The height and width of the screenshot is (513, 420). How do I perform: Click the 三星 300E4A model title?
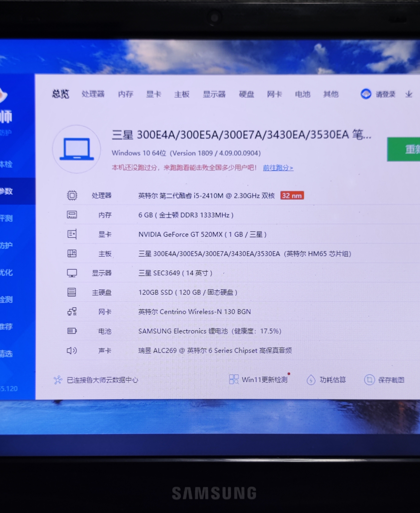coord(241,135)
